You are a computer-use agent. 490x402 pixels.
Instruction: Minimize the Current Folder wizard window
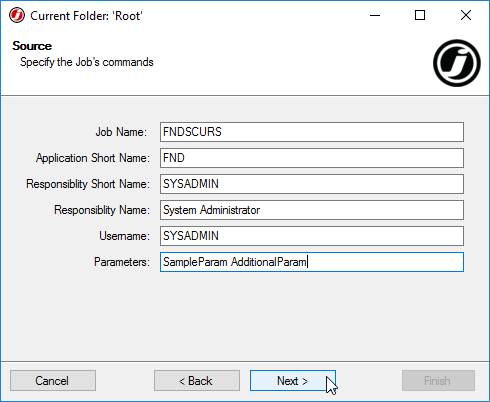375,15
